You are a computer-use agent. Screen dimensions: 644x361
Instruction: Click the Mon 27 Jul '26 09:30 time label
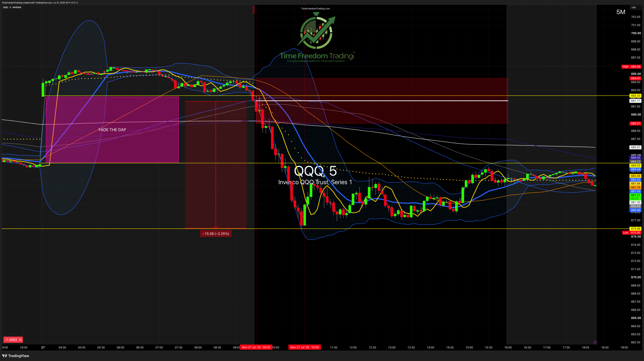[x=256, y=348]
